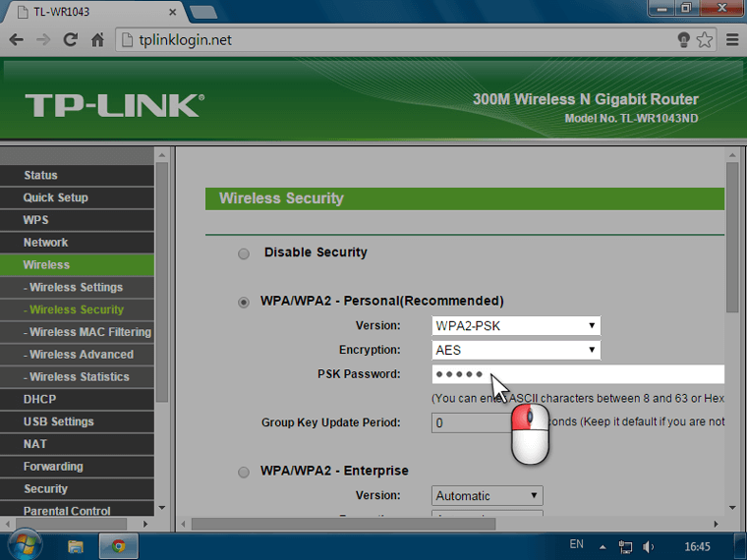Reload the page with the refresh icon

tap(70, 40)
